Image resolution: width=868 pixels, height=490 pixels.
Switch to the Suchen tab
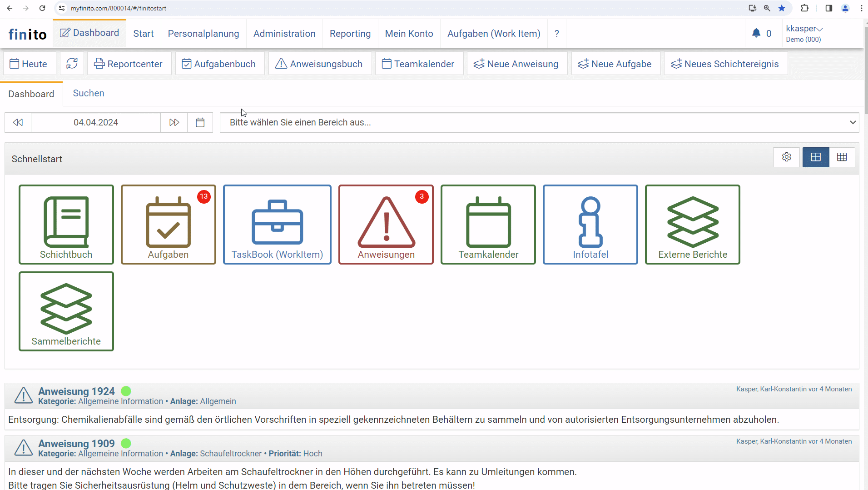(89, 93)
